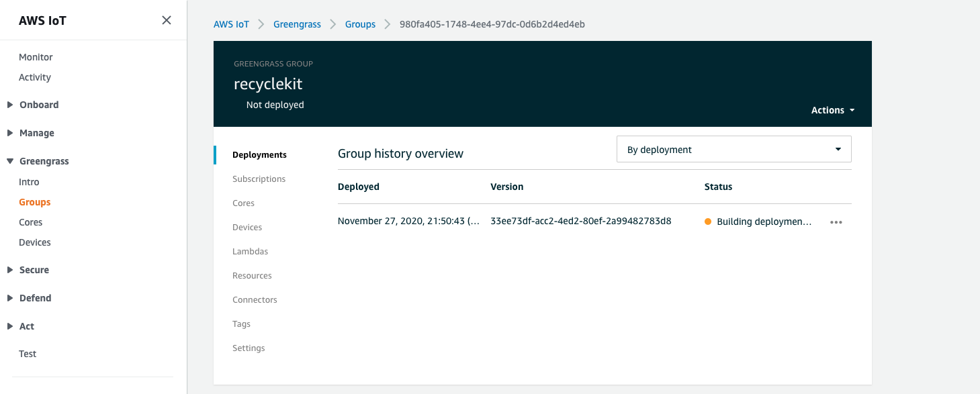Click the group ID breadcrumb text
The image size is (980, 394).
pos(492,24)
